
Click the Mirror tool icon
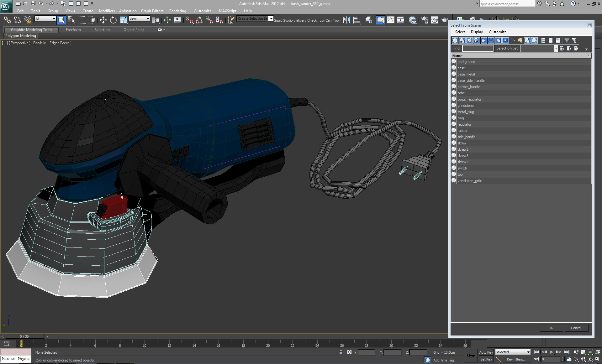coord(346,20)
